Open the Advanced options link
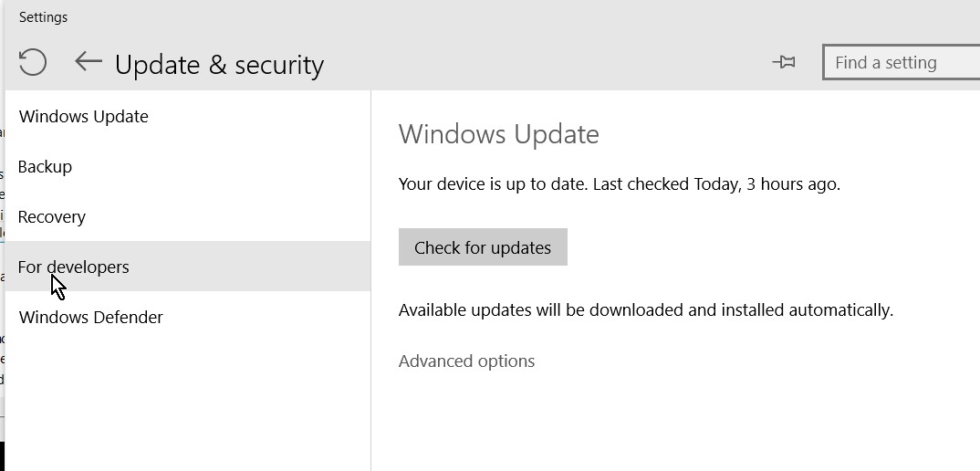This screenshot has width=980, height=471. point(466,361)
